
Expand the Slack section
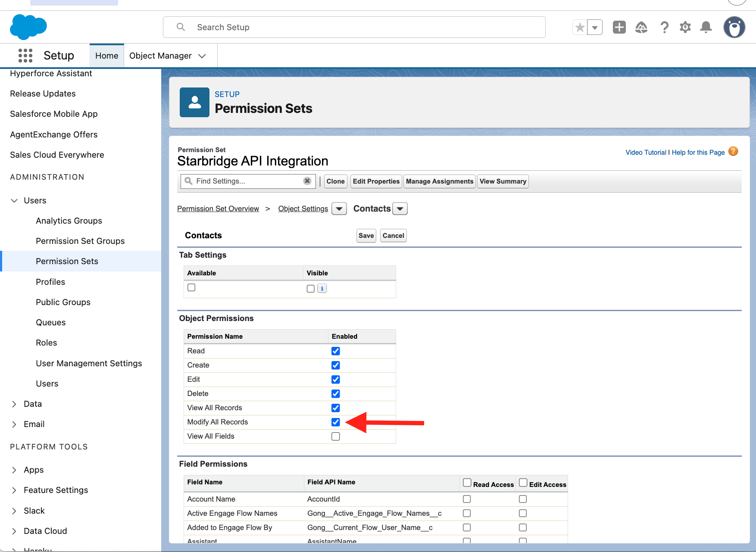(14, 511)
